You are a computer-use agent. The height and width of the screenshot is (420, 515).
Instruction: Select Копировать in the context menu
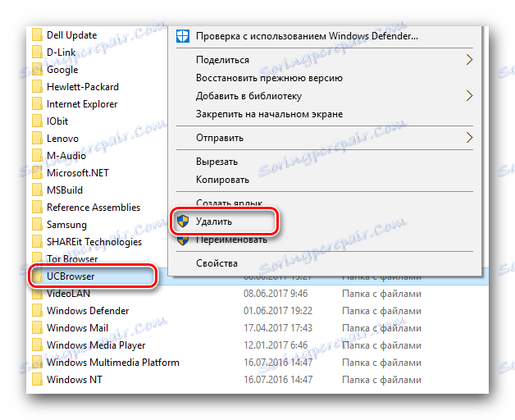coord(222,180)
